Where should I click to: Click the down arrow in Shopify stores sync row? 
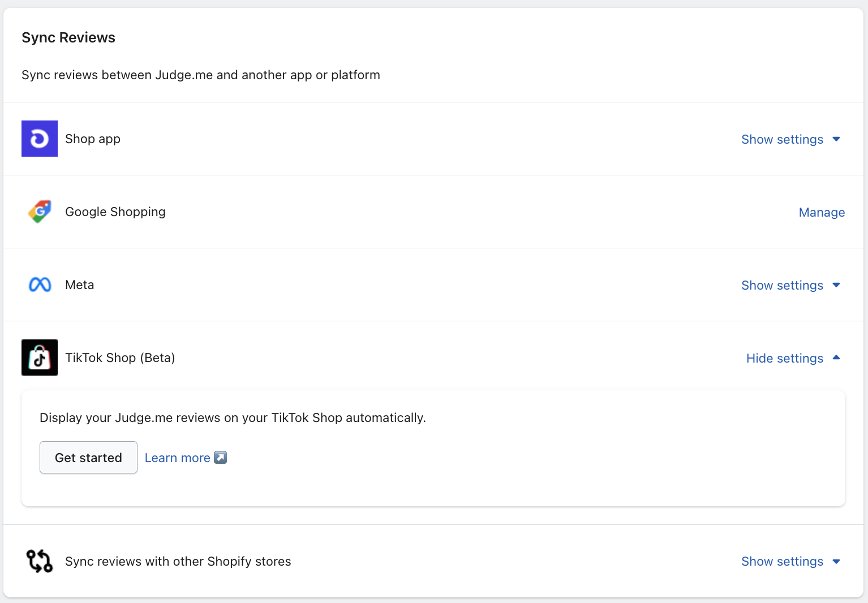coord(836,561)
